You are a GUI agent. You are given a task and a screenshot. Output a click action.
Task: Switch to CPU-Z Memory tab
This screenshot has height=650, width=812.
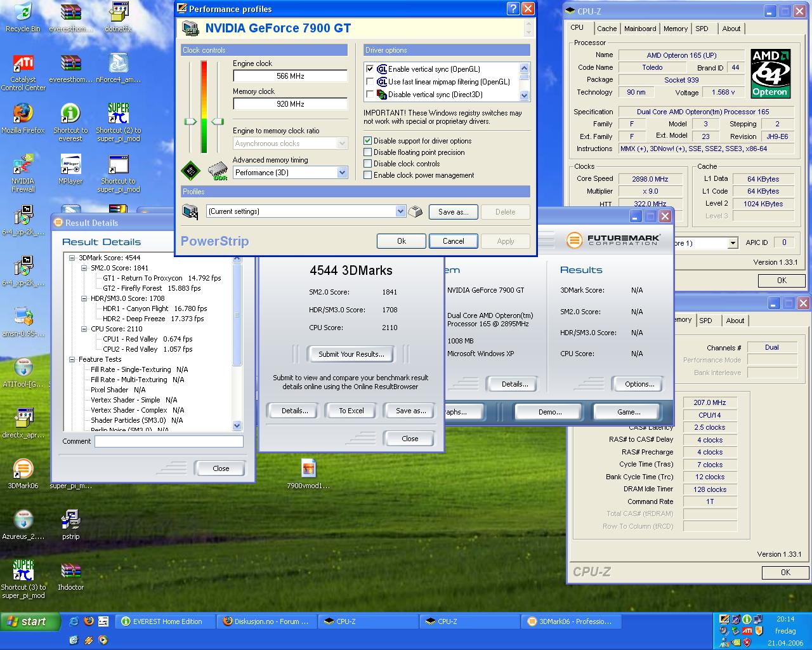tap(675, 29)
